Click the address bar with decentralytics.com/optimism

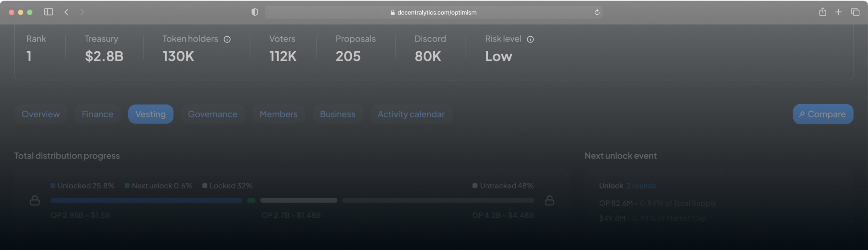point(434,12)
